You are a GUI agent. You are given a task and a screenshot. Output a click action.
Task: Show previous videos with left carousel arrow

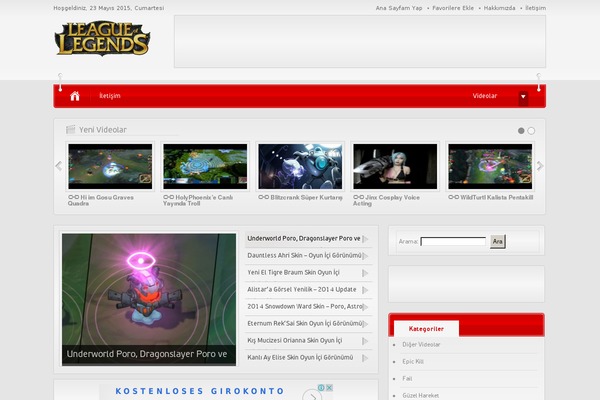point(59,166)
